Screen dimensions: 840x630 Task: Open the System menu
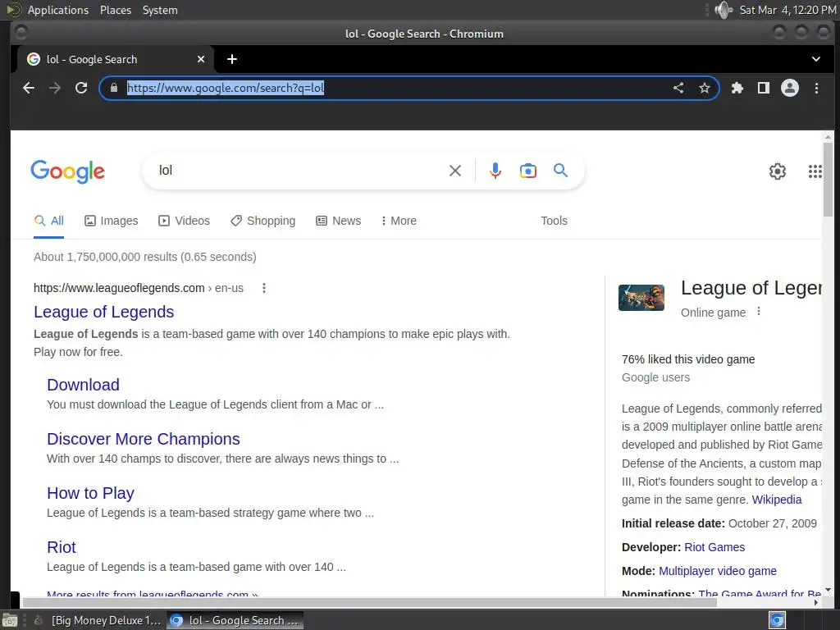pos(160,10)
